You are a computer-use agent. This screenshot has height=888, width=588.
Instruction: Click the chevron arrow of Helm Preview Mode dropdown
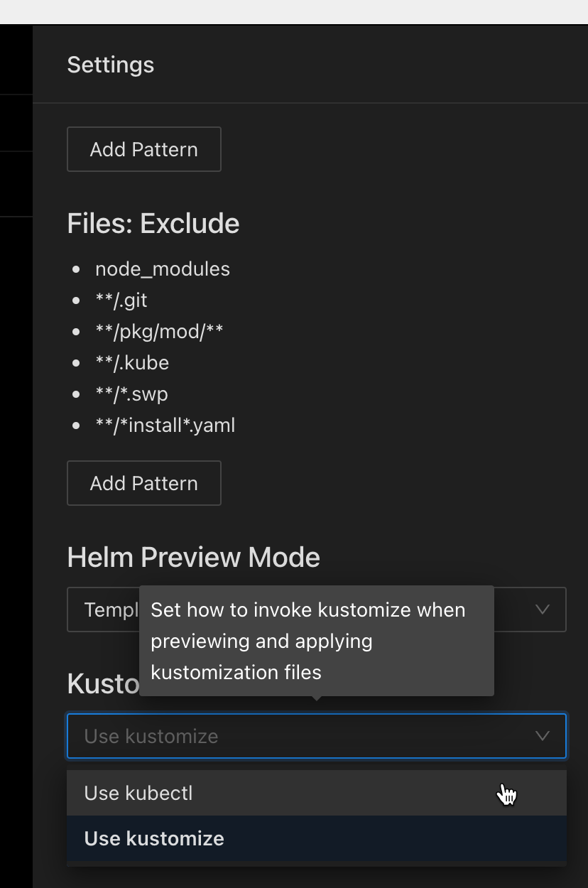543,610
